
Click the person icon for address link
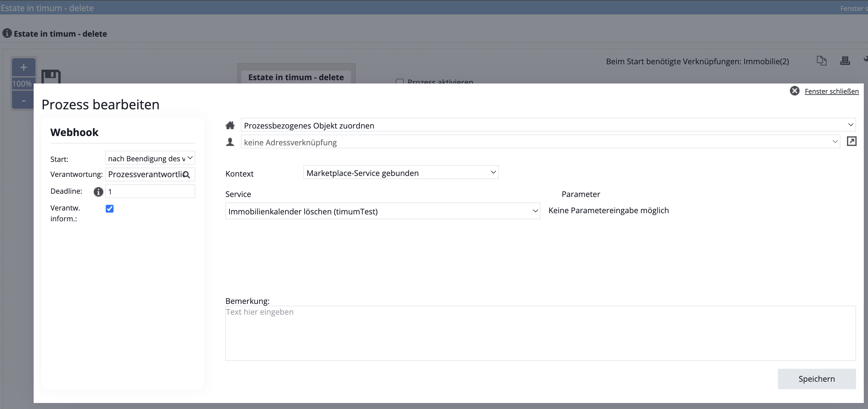(230, 142)
